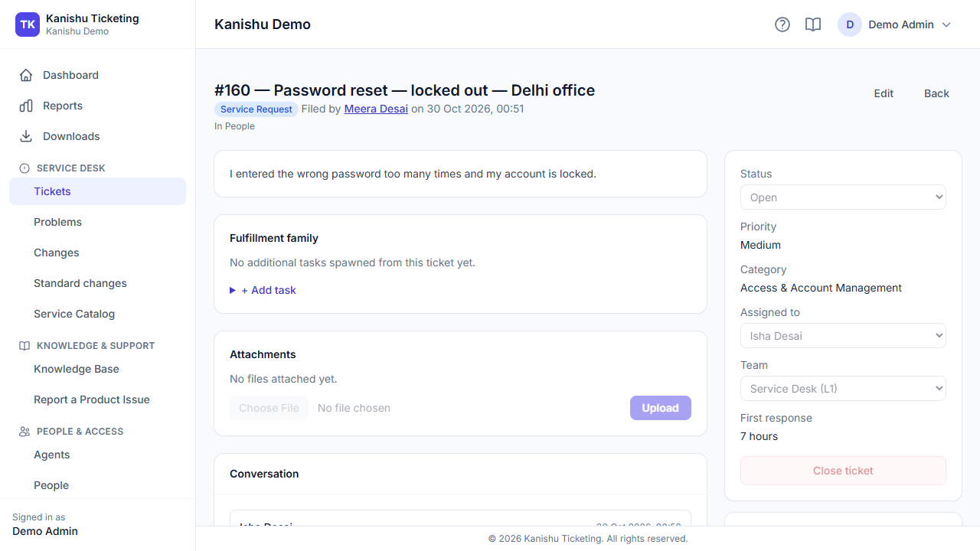This screenshot has width=980, height=551.
Task: Expand the Add task disclosure triangle
Action: click(233, 291)
